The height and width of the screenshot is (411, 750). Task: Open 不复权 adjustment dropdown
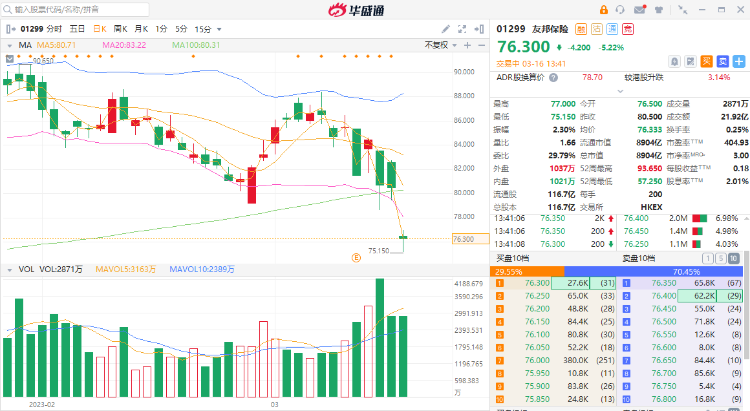[441, 45]
